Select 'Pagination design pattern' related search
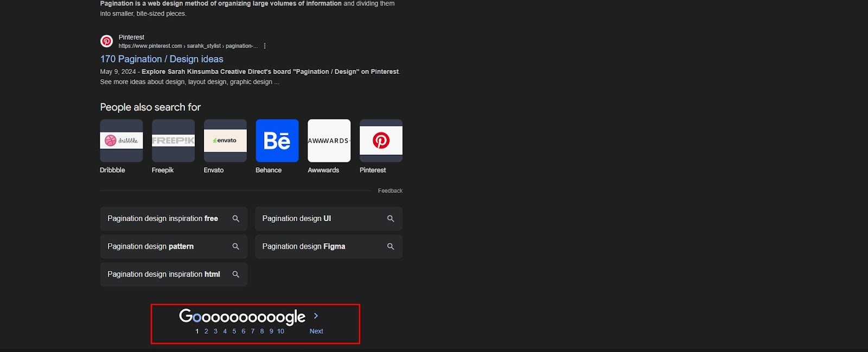This screenshot has width=868, height=352. coord(174,247)
